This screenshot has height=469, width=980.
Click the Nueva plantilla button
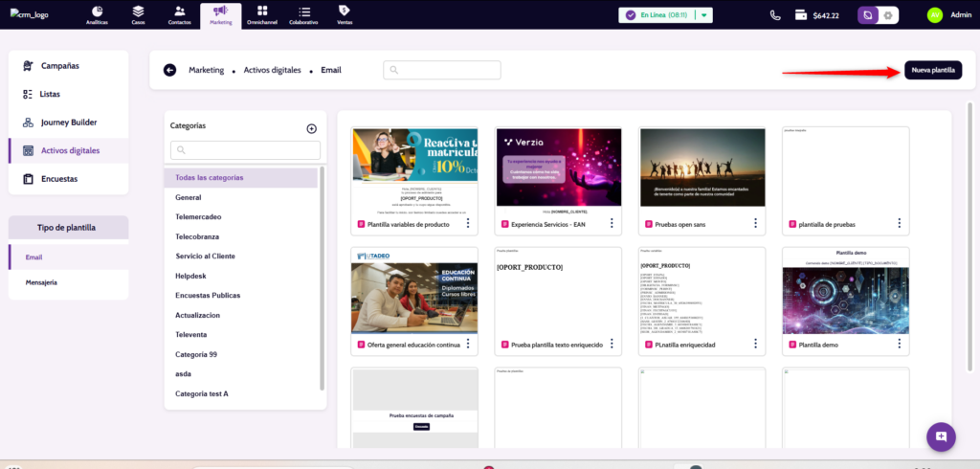[x=933, y=70]
